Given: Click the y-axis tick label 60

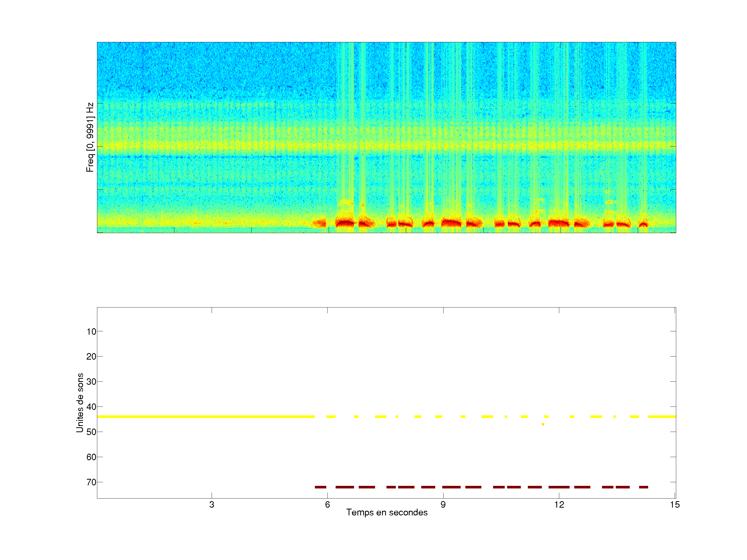Looking at the screenshot, I should [91, 457].
